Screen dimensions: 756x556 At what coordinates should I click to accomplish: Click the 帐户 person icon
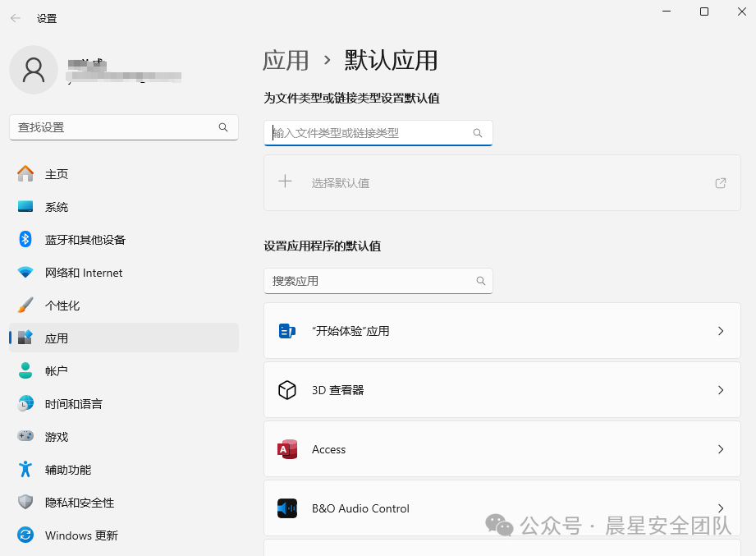click(25, 370)
